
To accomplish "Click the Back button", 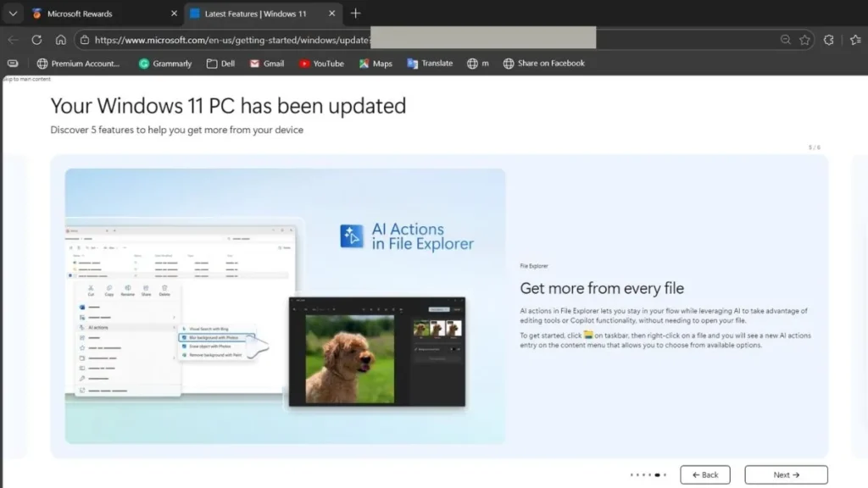I will point(704,474).
